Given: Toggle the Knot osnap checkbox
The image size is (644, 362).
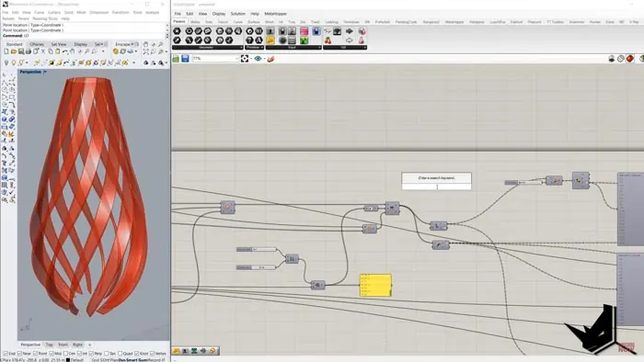Looking at the screenshot, I should point(137,354).
